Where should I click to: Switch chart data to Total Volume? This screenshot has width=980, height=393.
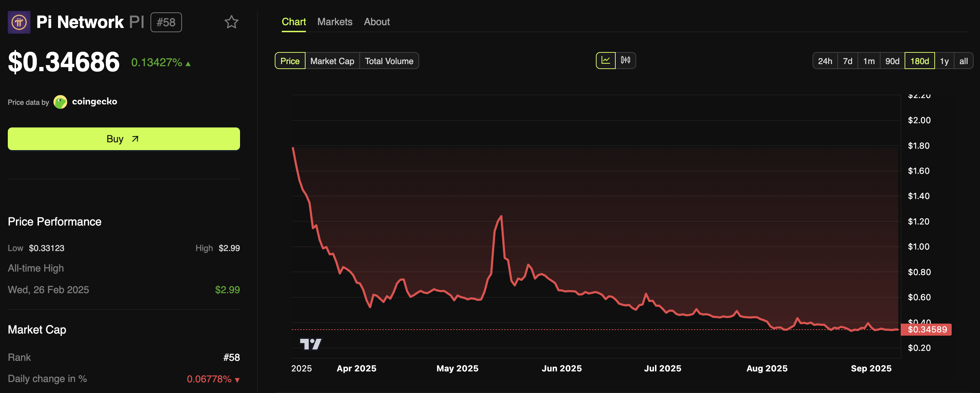389,61
